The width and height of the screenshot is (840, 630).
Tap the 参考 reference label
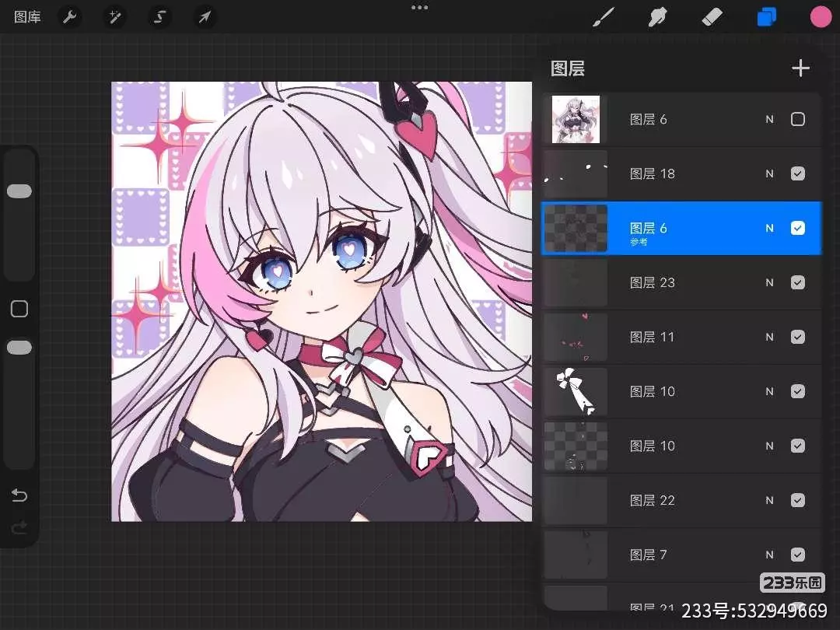639,242
